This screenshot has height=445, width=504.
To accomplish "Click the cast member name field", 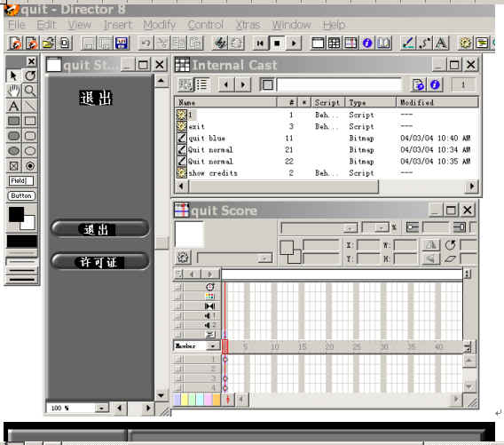I will [340, 85].
